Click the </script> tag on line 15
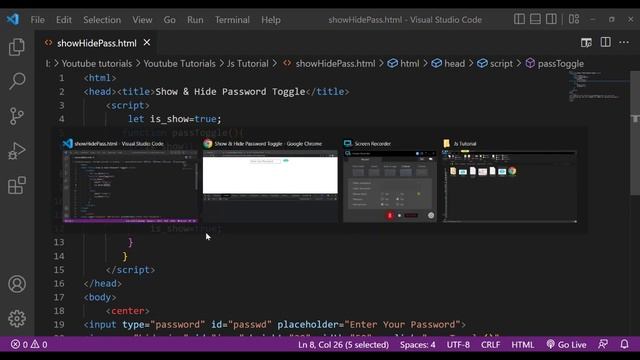640x360 pixels. click(x=130, y=270)
